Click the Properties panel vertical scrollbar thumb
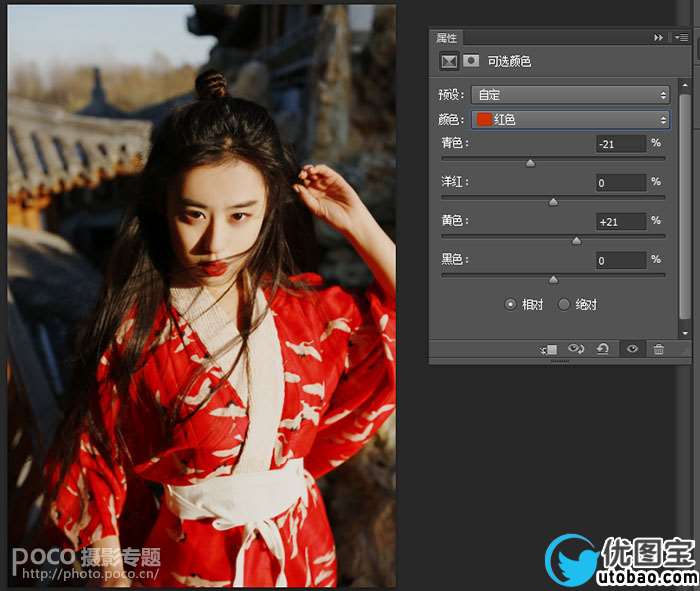The width and height of the screenshot is (700, 591). pos(684,206)
